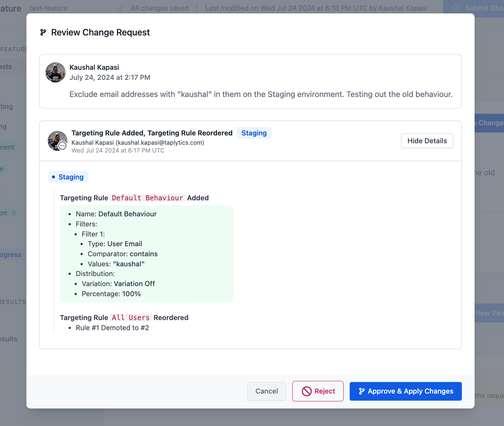Approve and apply the changes
The height and width of the screenshot is (426, 504).
pyautogui.click(x=405, y=391)
